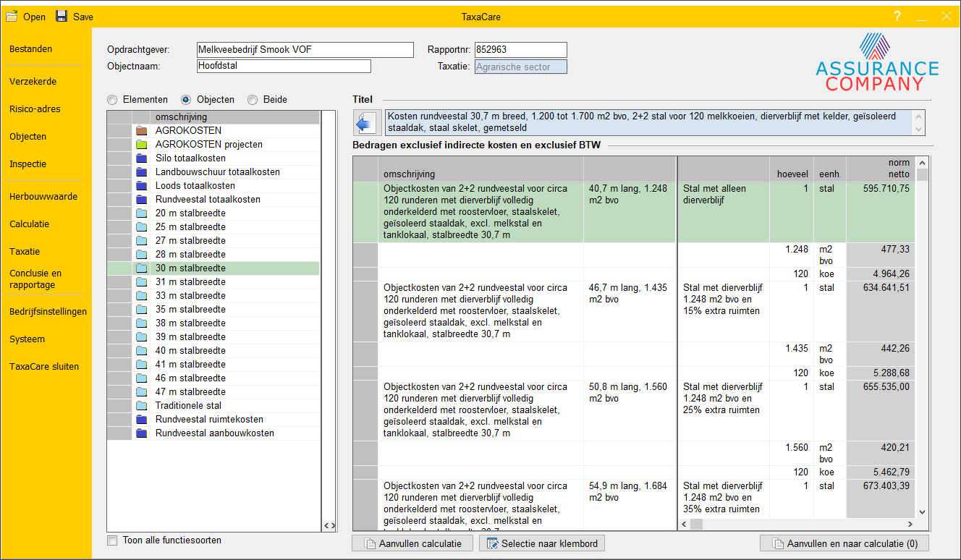Open the help question mark icon
Image resolution: width=961 pixels, height=560 pixels.
tap(897, 17)
